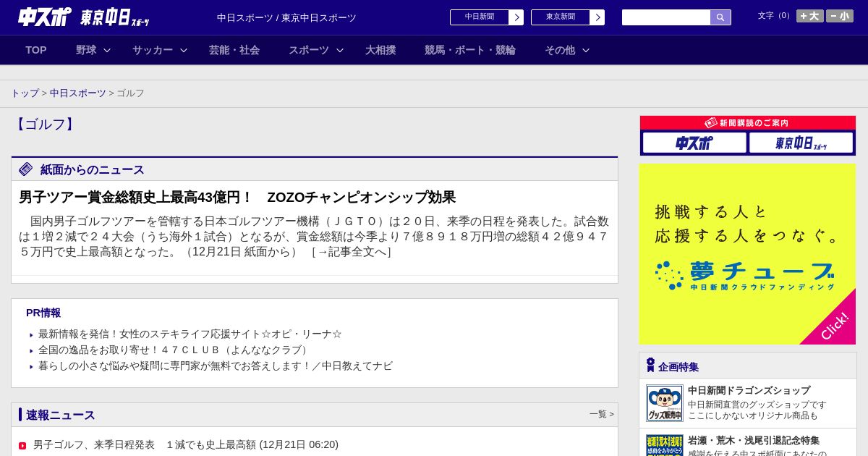Open the 東京新聞 link button
This screenshot has height=456, width=868.
point(561,17)
